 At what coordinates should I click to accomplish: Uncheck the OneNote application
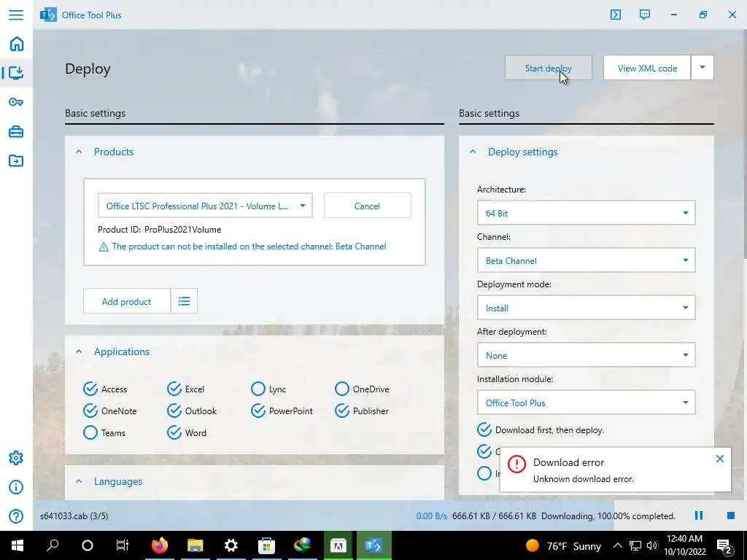point(90,411)
